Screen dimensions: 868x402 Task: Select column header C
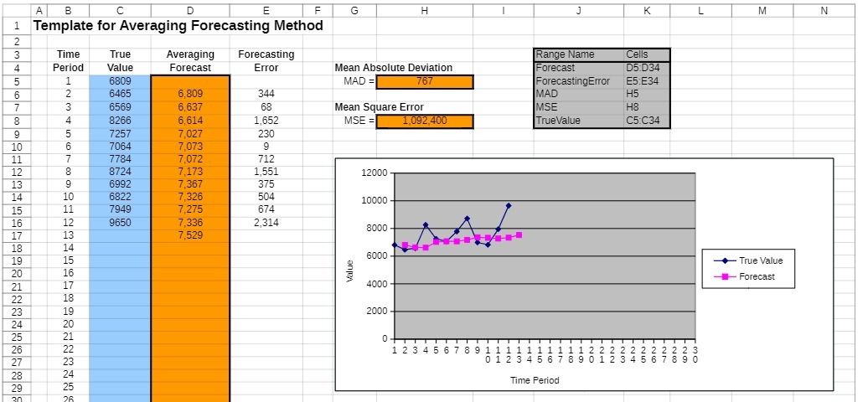120,10
